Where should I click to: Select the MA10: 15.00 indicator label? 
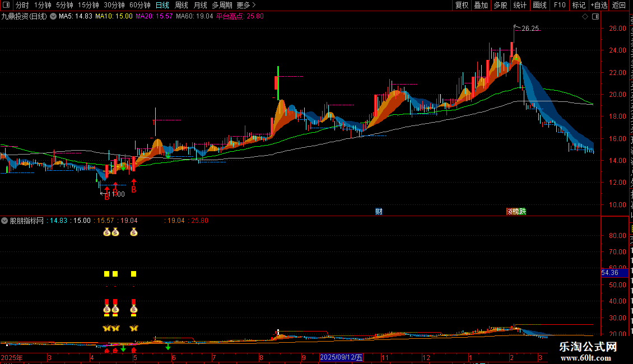[x=114, y=17]
